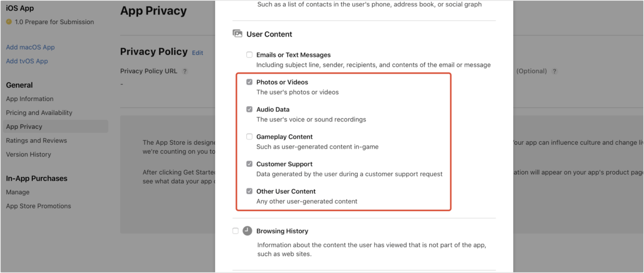Select App Privacy in the sidebar

(x=56, y=127)
